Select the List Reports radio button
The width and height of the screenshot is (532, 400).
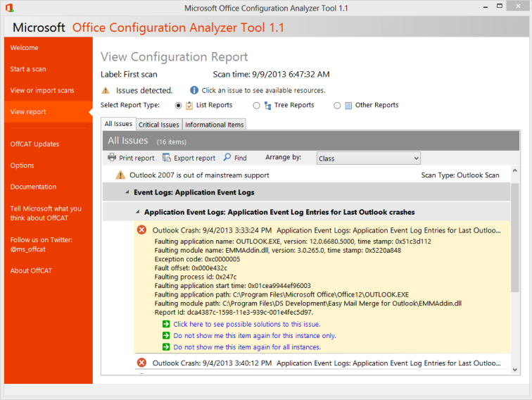point(178,106)
